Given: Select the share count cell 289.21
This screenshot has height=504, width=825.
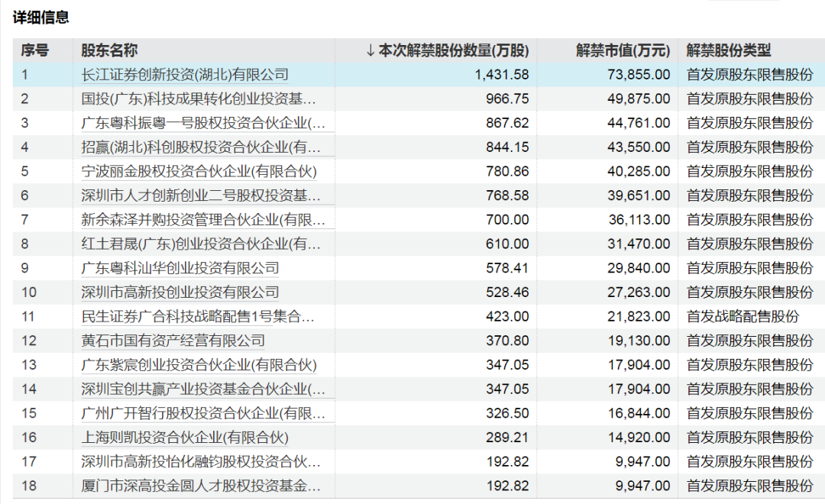Looking at the screenshot, I should tap(507, 438).
